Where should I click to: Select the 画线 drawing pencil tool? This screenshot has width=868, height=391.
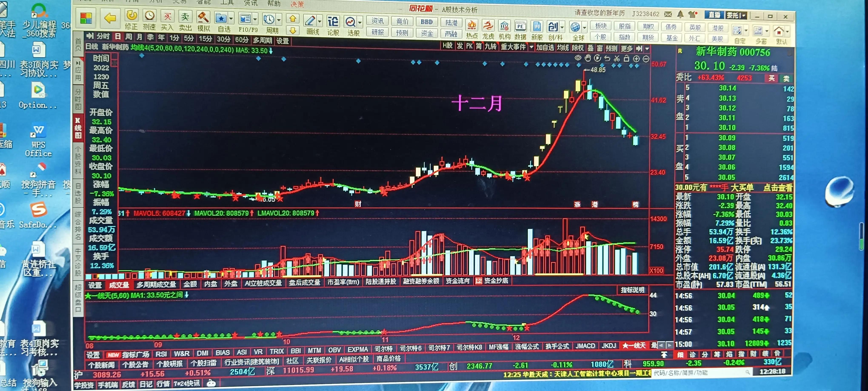pyautogui.click(x=310, y=21)
